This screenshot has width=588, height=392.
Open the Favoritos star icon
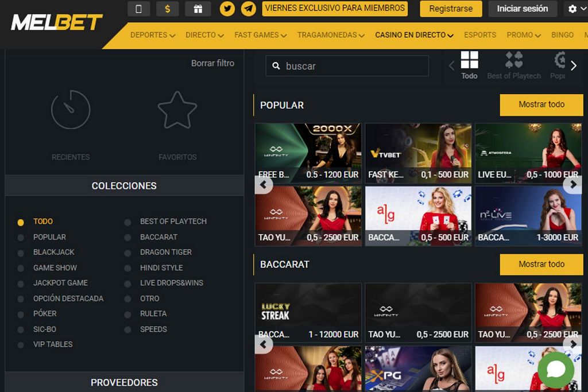click(177, 110)
